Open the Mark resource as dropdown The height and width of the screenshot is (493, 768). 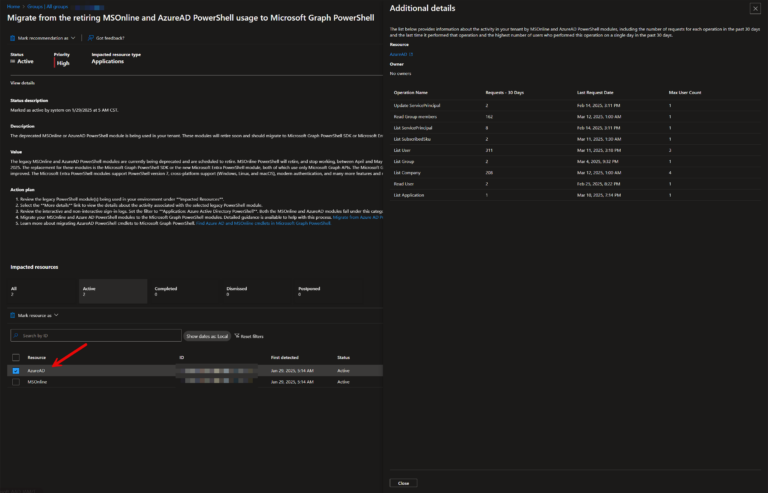34,316
